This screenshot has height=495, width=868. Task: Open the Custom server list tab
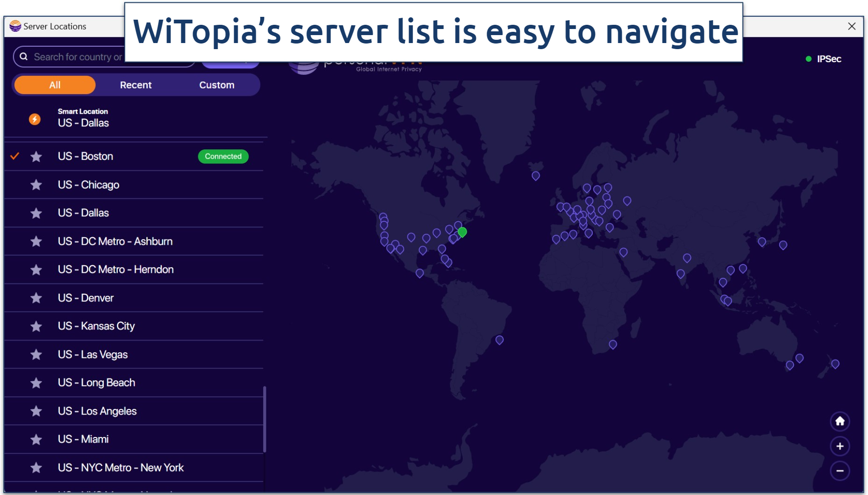pos(216,85)
